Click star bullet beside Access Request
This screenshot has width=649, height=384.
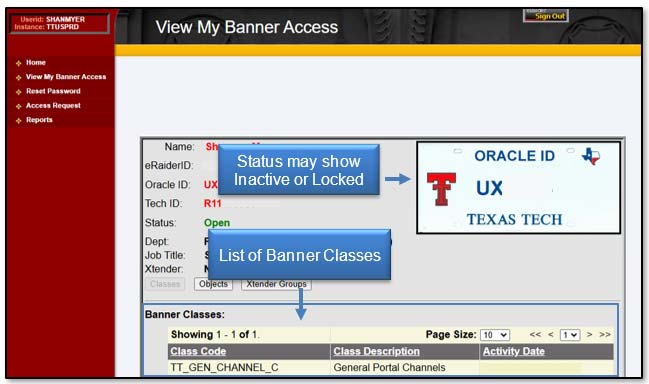click(x=18, y=106)
